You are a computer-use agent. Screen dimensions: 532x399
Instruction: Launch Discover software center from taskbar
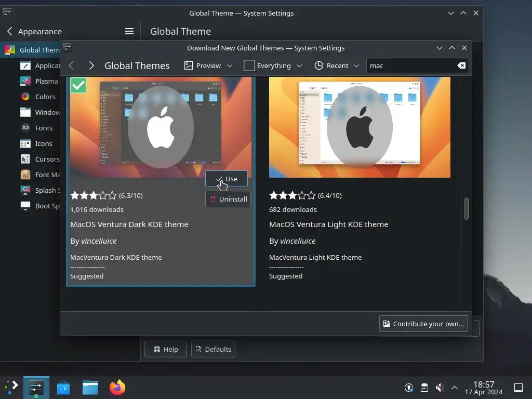[63, 388]
